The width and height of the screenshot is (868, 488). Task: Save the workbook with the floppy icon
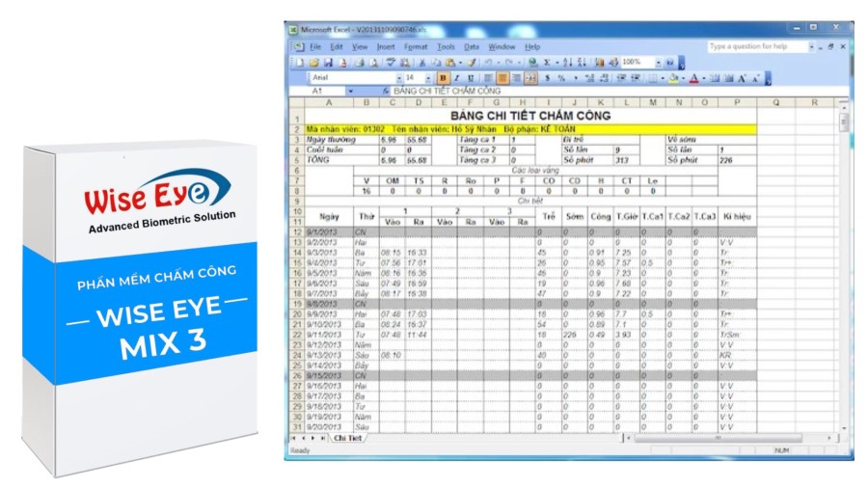(x=328, y=63)
